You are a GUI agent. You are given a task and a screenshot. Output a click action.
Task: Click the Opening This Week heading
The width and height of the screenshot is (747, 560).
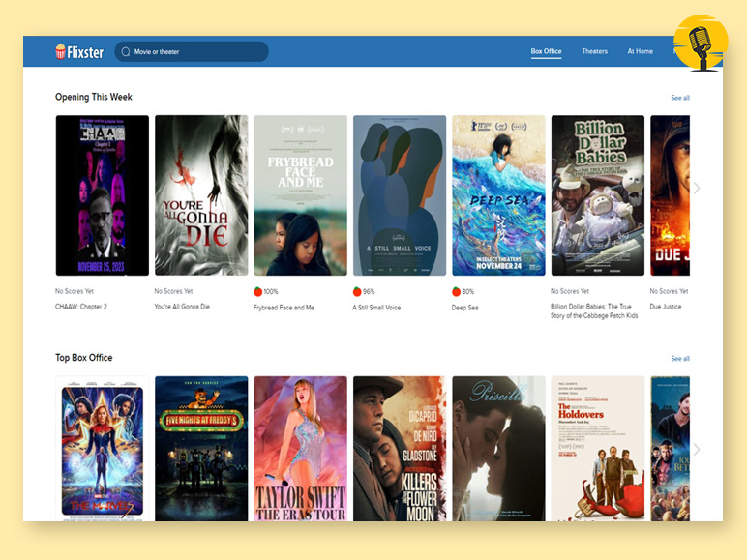[x=94, y=97]
